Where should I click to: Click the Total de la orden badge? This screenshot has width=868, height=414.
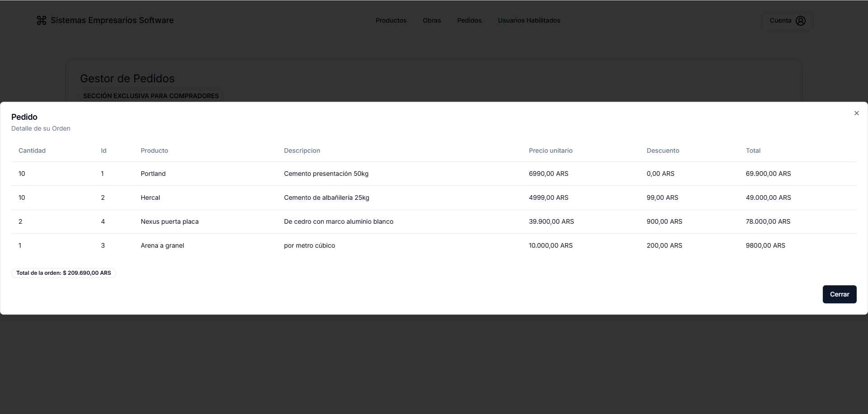click(x=64, y=273)
